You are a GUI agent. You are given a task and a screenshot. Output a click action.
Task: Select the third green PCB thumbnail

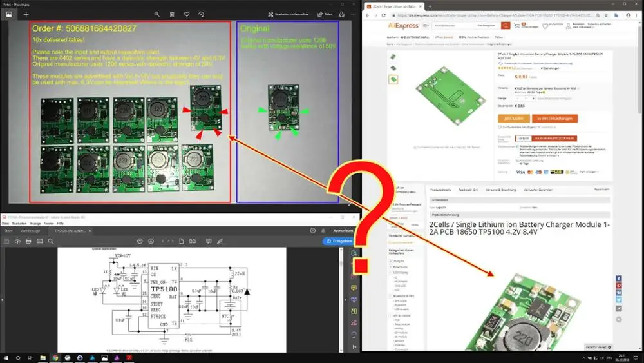coord(393,79)
